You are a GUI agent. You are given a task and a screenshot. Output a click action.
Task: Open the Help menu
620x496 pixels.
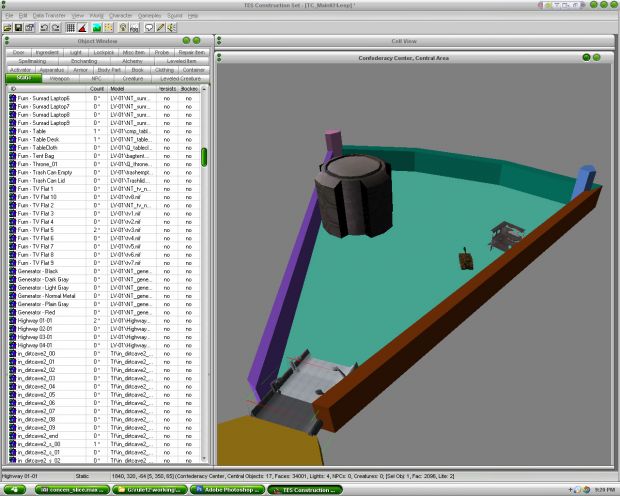click(193, 15)
